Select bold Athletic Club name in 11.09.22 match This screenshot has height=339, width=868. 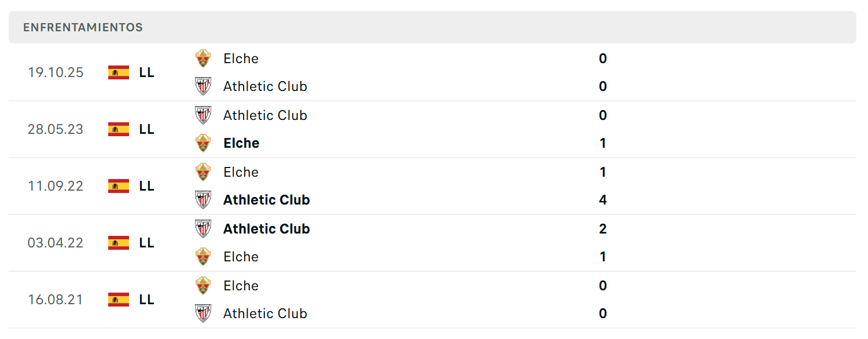pyautogui.click(x=267, y=200)
